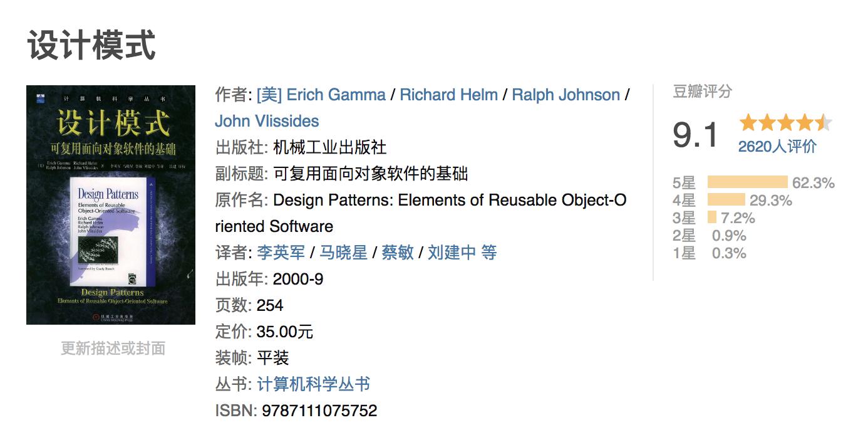Click the 设计模式 page title
This screenshot has width=868, height=430.
coord(91,46)
